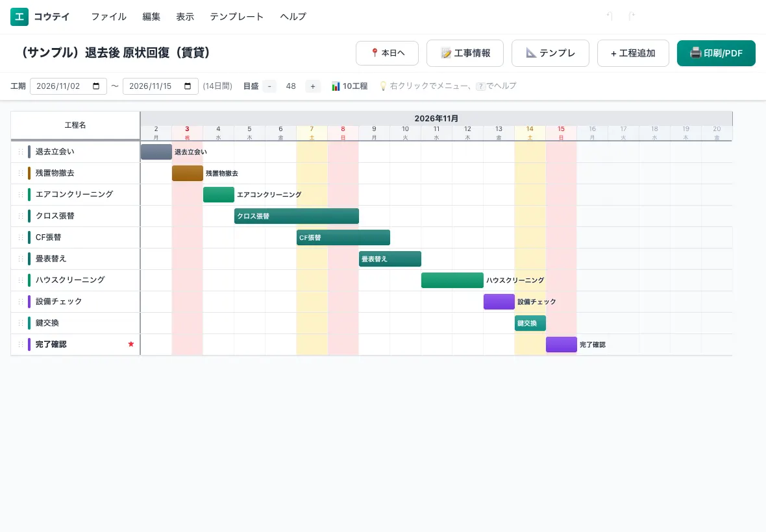Click the star marker on 完了確認 row
This screenshot has width=766, height=532.
pos(131,344)
